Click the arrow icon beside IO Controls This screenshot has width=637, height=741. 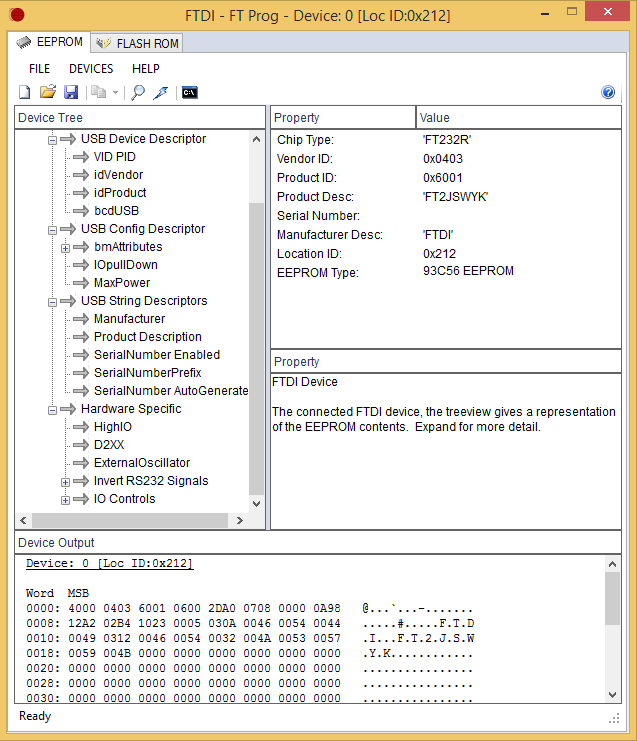point(81,499)
